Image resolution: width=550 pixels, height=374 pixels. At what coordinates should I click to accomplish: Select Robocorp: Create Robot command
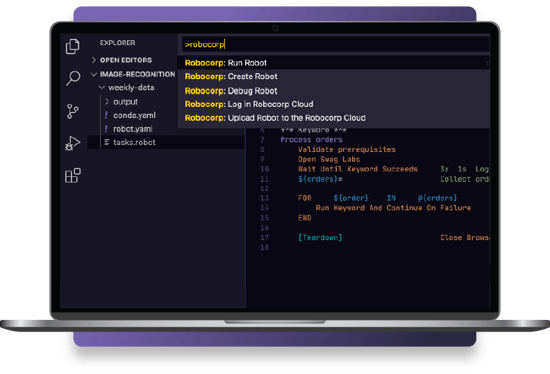[333, 76]
